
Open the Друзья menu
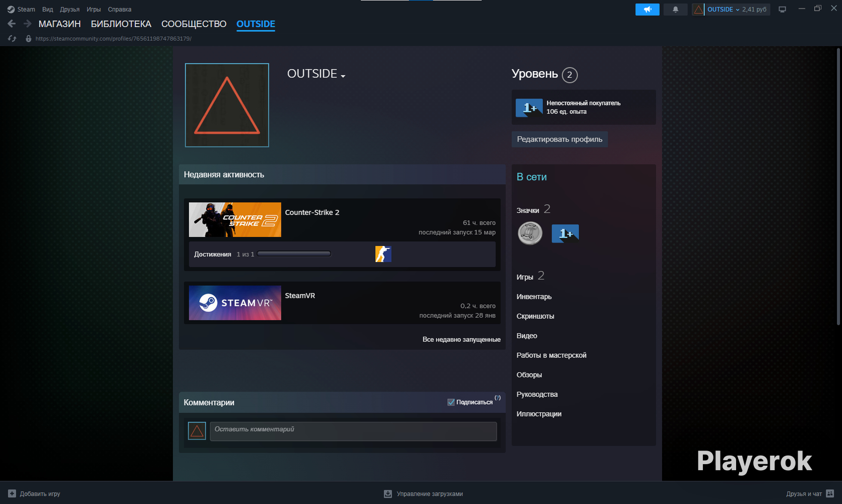click(70, 10)
